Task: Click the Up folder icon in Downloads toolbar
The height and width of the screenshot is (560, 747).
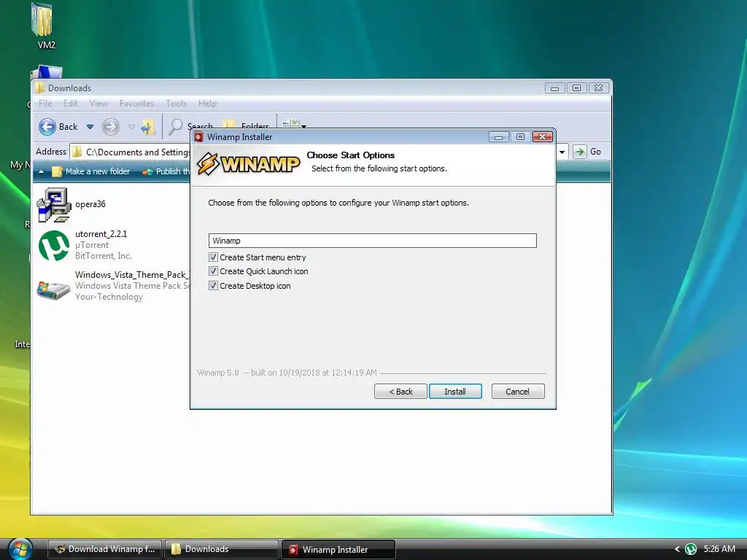Action: tap(148, 127)
